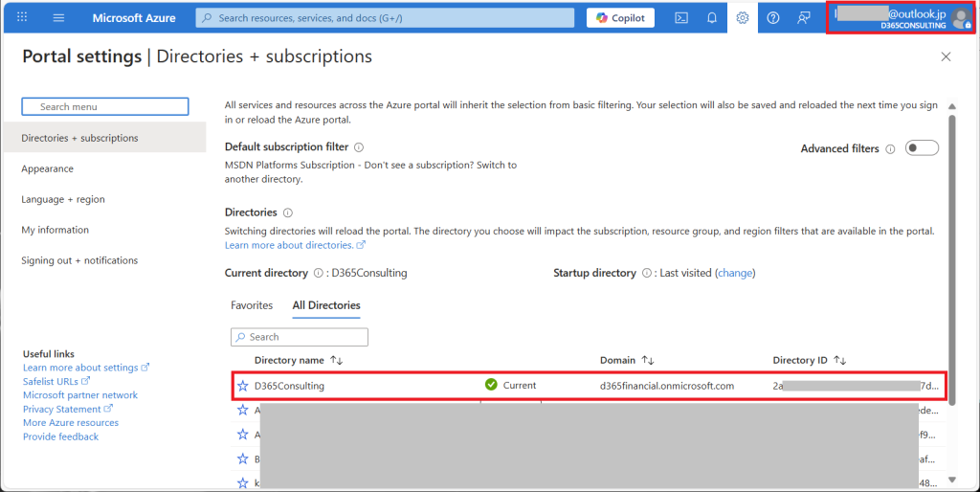This screenshot has height=492, width=980.
Task: Favorite the D365Consulting directory star
Action: click(x=243, y=386)
